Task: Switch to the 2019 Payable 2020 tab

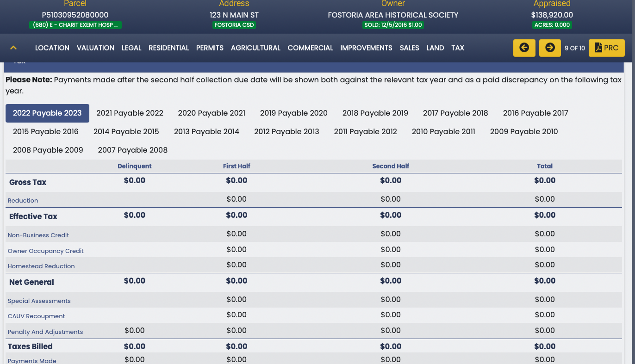Action: tap(293, 113)
